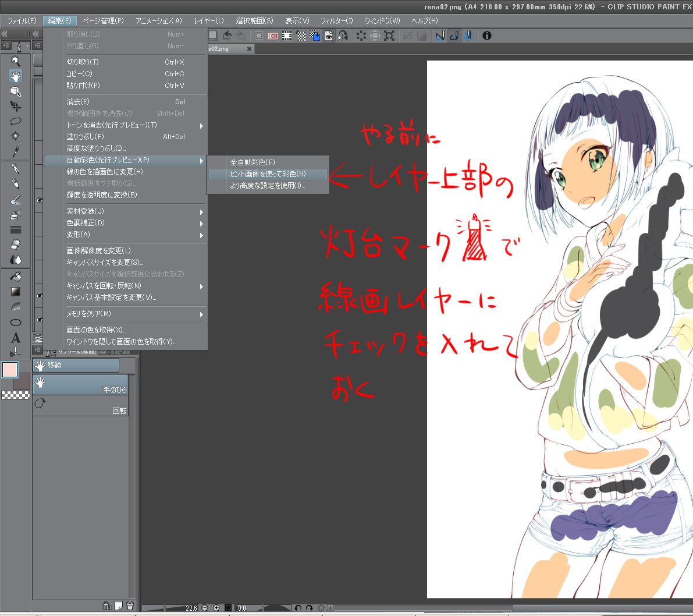
Task: Choose ヒント画像を使って彩色(H) from submenu
Action: click(268, 174)
